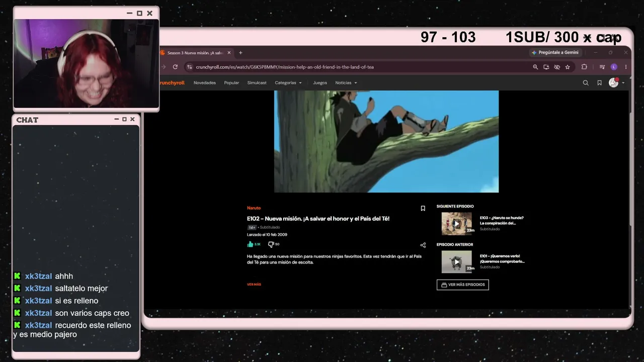Click chat message 'ahhh' from xk3tzal
The height and width of the screenshot is (362, 644).
64,276
